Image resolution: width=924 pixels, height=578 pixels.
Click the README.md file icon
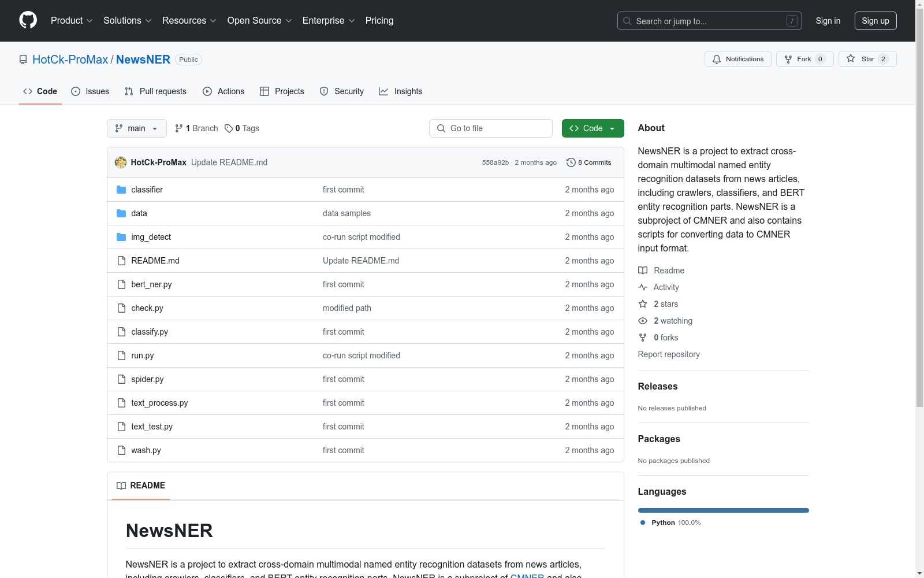pos(121,261)
